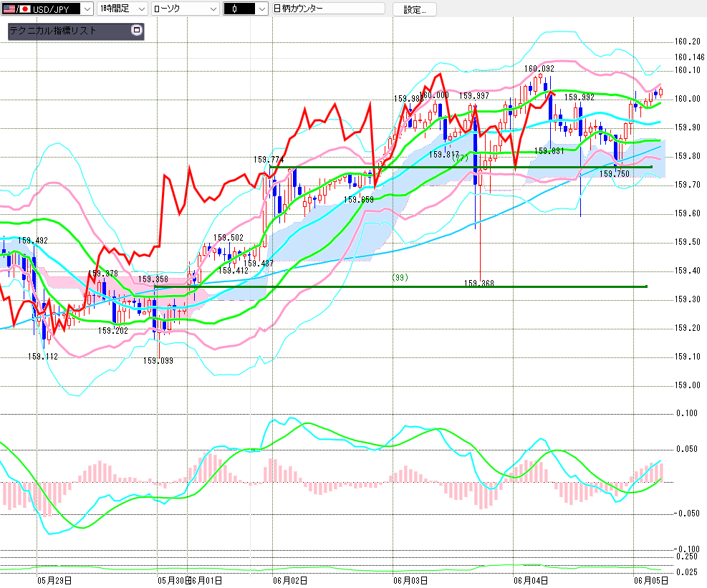Click the 日柄カウンター field
The image size is (707, 588).
pos(329,9)
